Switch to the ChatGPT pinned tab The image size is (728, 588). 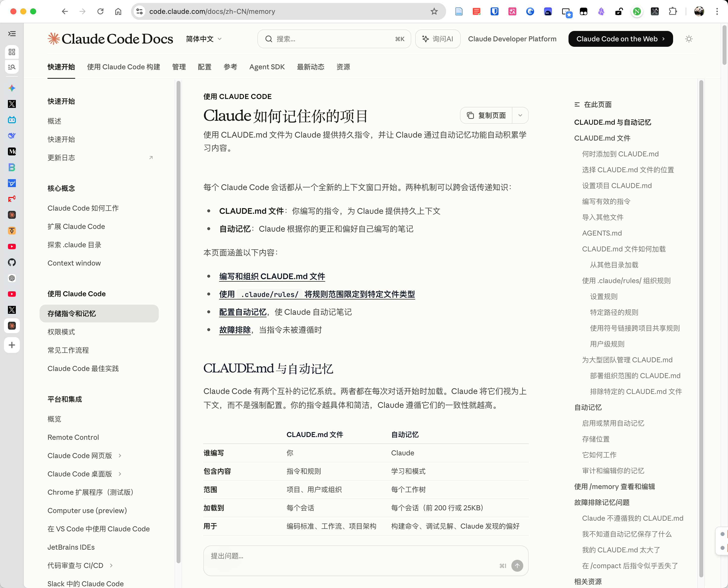12,278
